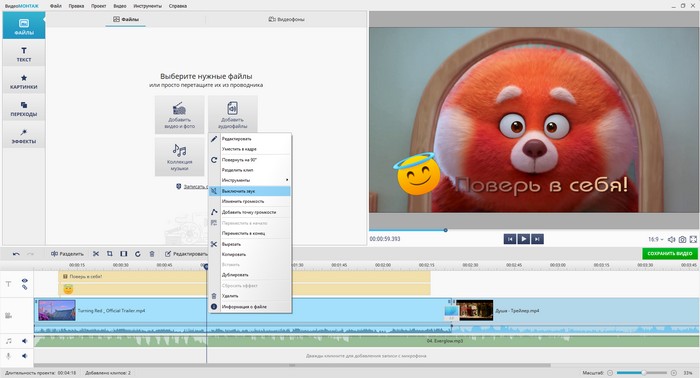Open the Переходы sidebar section
This screenshot has height=378, width=700.
click(x=24, y=108)
